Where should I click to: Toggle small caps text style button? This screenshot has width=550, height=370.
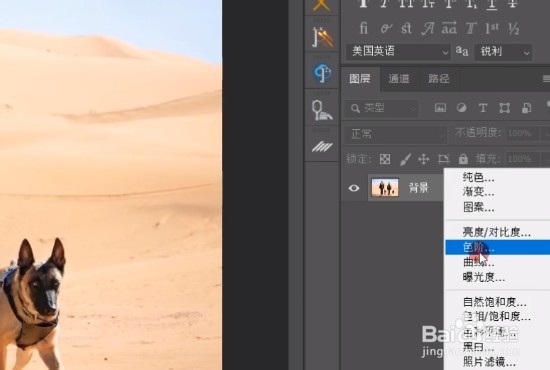click(x=428, y=4)
